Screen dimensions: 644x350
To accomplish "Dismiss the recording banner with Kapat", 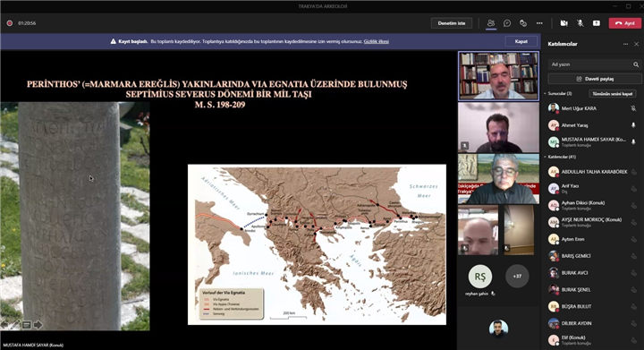I will click(x=521, y=41).
